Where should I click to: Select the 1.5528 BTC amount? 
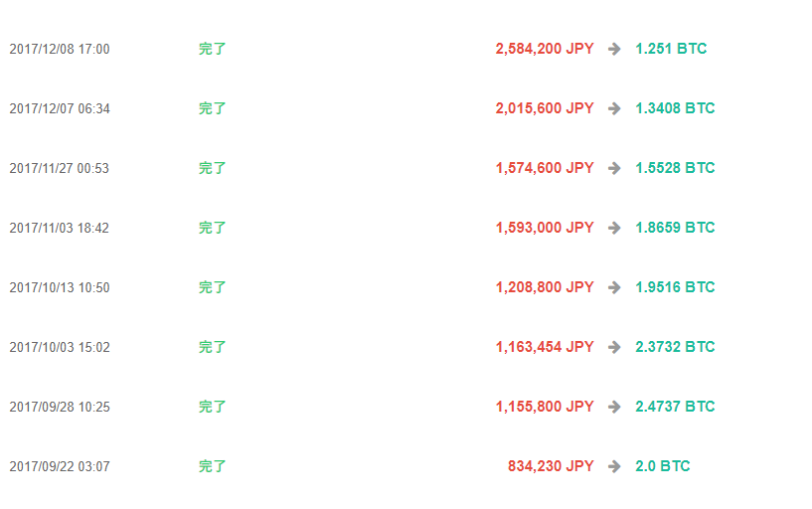tap(675, 168)
